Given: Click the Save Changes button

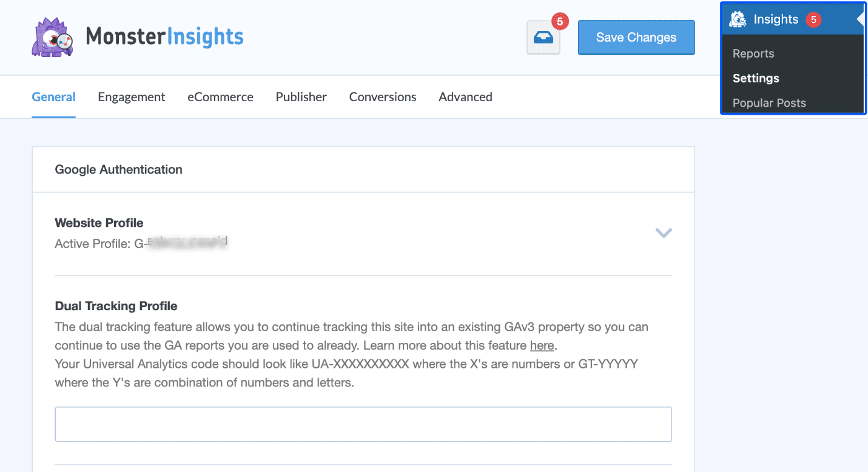Looking at the screenshot, I should point(636,37).
